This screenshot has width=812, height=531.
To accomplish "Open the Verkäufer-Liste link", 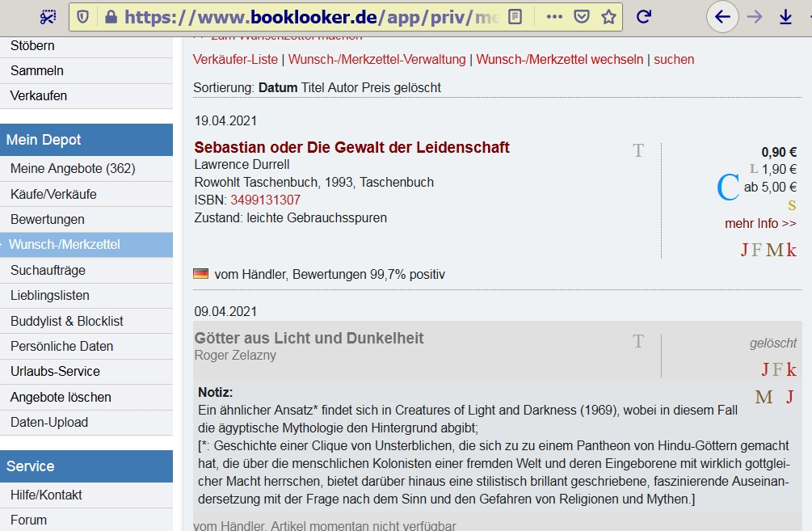I will (x=235, y=60).
